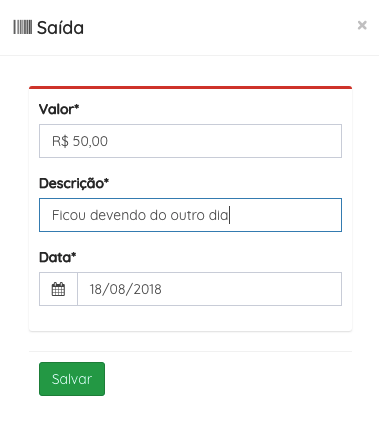This screenshot has width=379, height=436.
Task: Click the red top border of the form panel
Action: coord(190,88)
